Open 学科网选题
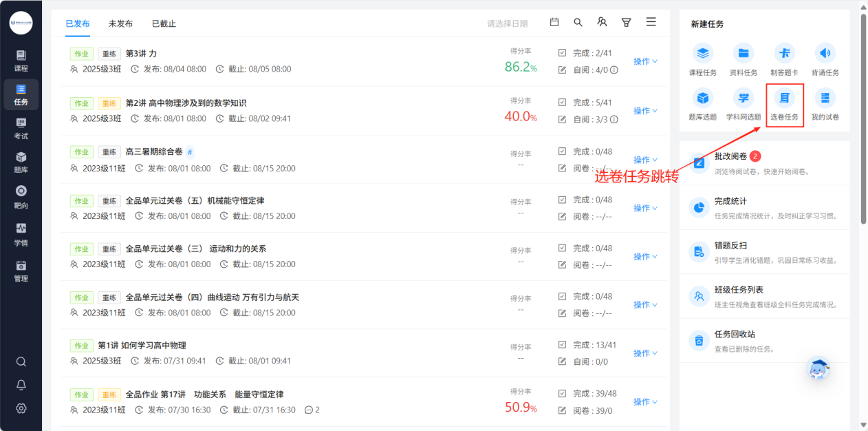This screenshot has width=868, height=431. pyautogui.click(x=744, y=104)
